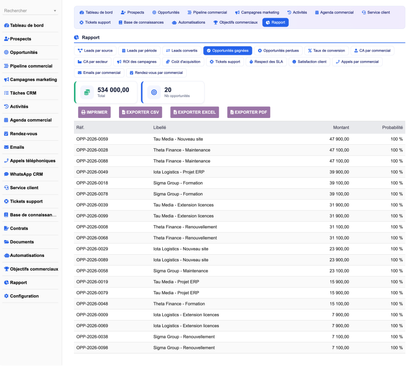Image resolution: width=416 pixels, height=371 pixels.
Task: Open Rapport in the sidebar
Action: (15, 283)
